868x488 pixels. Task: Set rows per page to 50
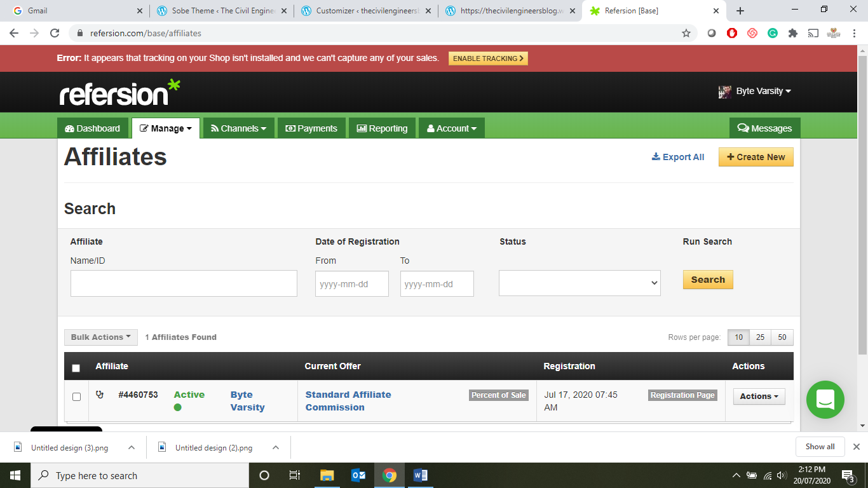coord(782,337)
